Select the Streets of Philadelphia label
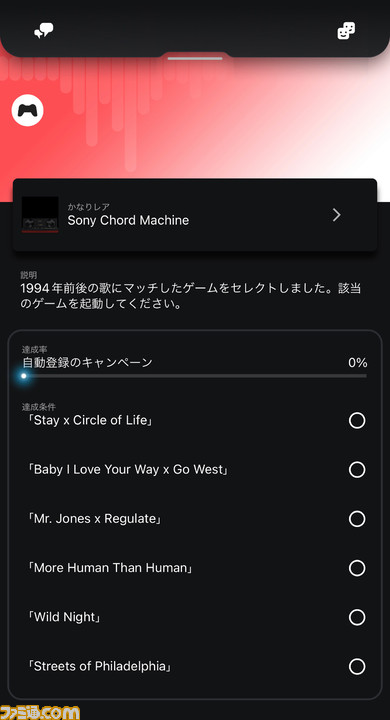 tap(99, 666)
